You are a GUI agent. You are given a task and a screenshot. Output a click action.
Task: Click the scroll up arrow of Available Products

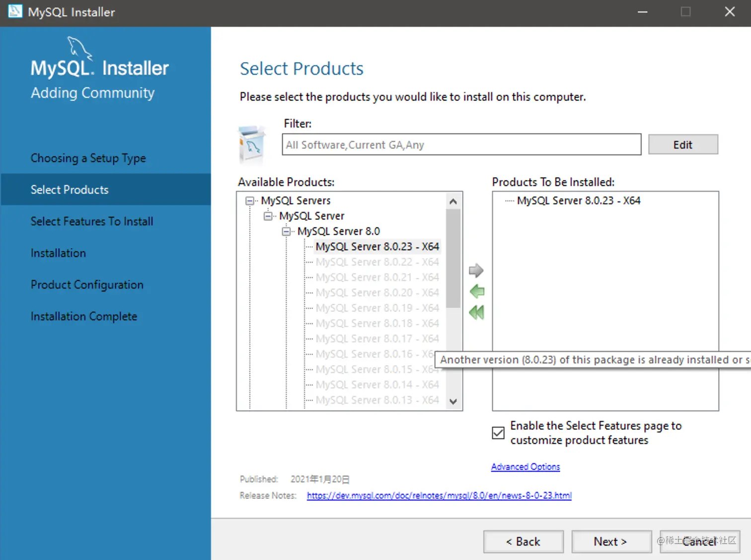[x=453, y=201]
